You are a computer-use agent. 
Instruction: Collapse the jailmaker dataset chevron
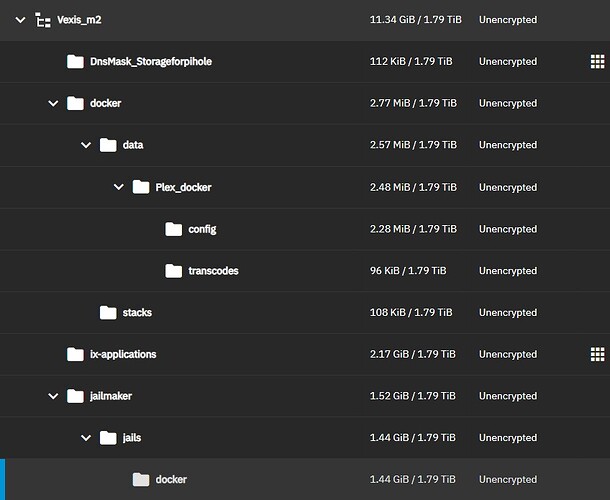tap(53, 396)
